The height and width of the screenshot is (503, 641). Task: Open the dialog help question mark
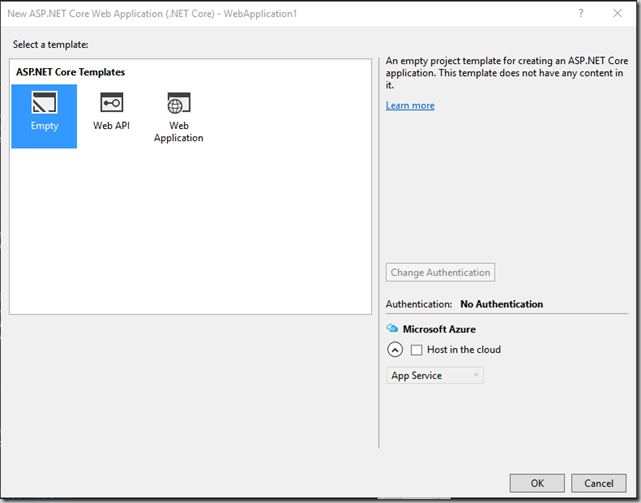click(581, 13)
